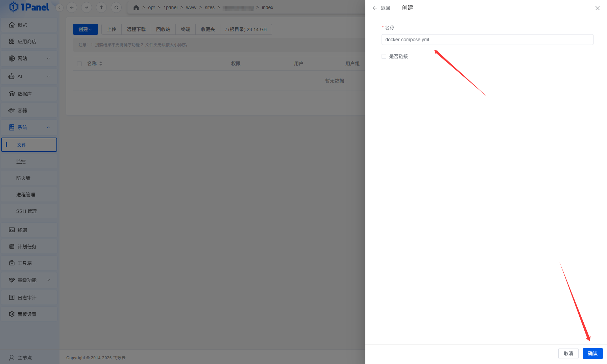Click the 主节点 user icon
The height and width of the screenshot is (364, 607).
coord(12,358)
